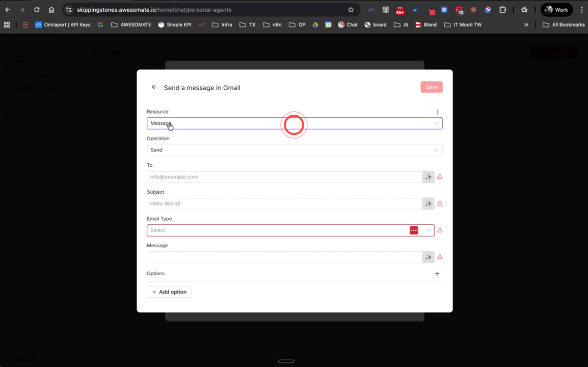Expand the Resource dropdown
This screenshot has width=588, height=367.
click(436, 123)
